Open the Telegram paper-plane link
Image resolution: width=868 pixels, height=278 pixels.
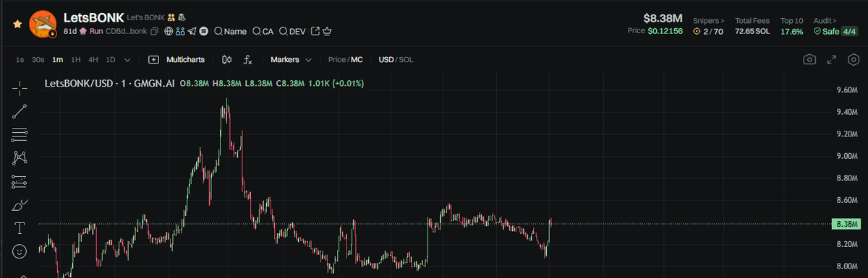[x=192, y=31]
